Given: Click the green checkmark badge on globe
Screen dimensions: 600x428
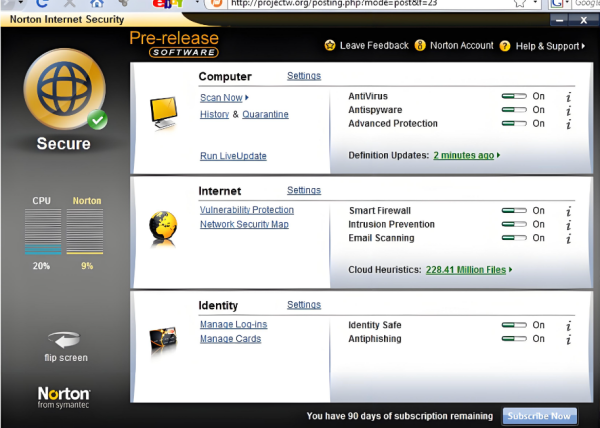Looking at the screenshot, I should pos(97,120).
